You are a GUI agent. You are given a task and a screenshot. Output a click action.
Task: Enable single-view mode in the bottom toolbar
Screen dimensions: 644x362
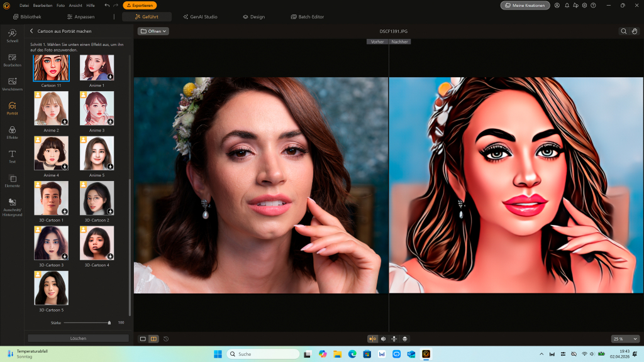click(143, 339)
